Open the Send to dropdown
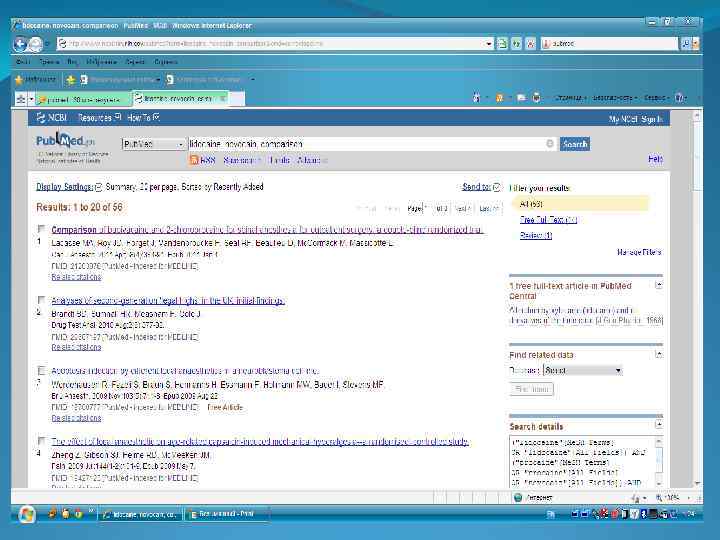 click(481, 187)
